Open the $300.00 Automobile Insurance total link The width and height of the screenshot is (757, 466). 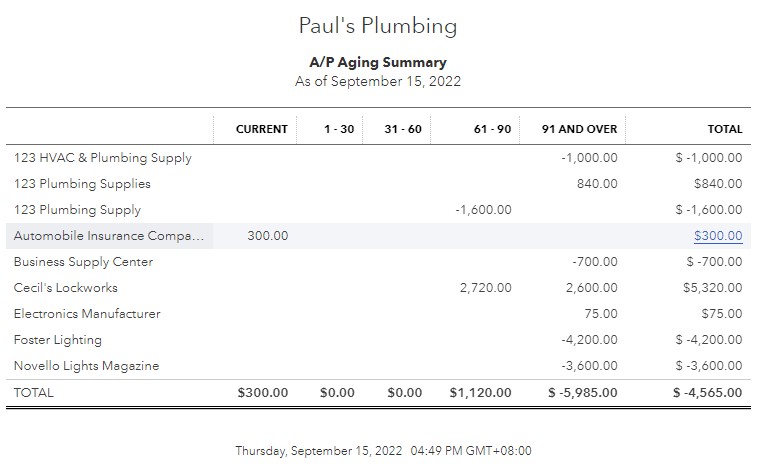coord(718,236)
